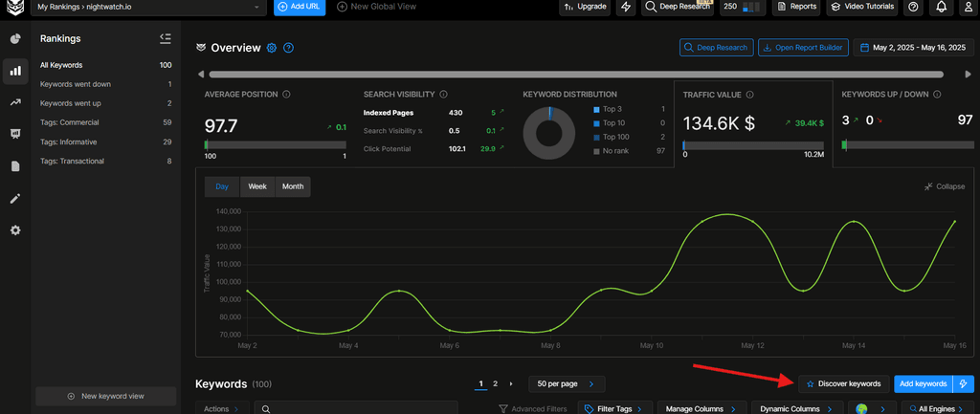
Task: Click Open Report Builder
Action: 803,48
